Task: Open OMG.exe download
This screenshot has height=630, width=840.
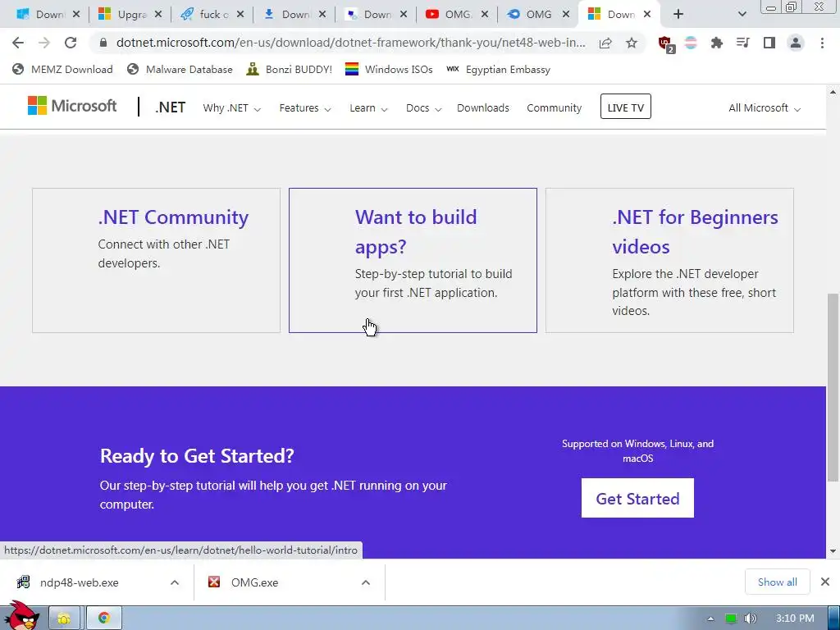Action: point(254,582)
